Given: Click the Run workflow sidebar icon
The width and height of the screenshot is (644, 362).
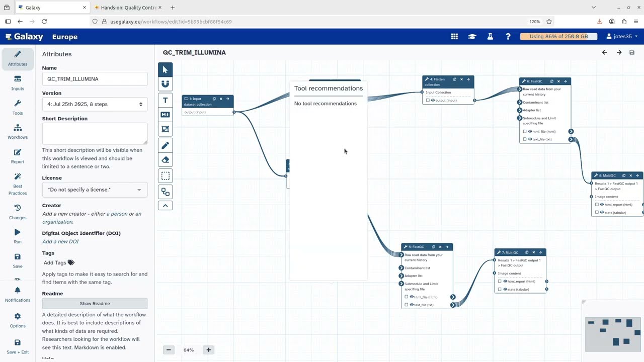Looking at the screenshot, I should pyautogui.click(x=18, y=236).
